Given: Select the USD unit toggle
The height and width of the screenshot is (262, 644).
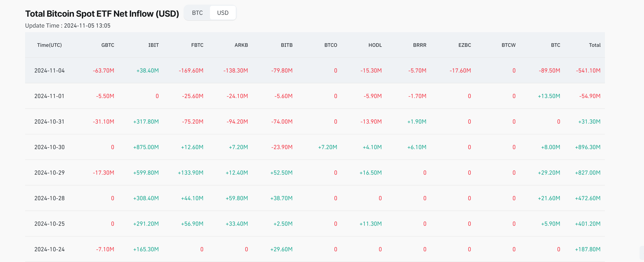Looking at the screenshot, I should [223, 13].
